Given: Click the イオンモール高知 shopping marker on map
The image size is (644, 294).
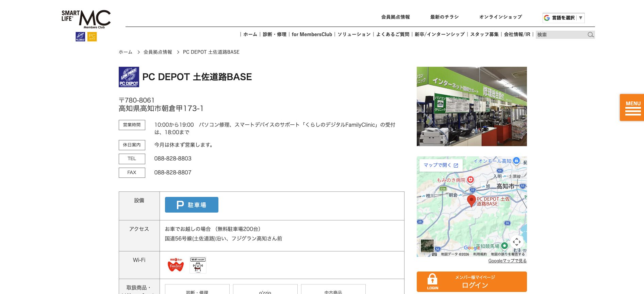Looking at the screenshot, I should coord(516,160).
